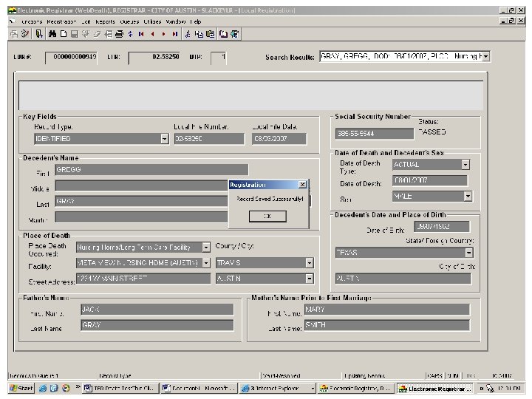Click the Local File Number field
This screenshot has width=532, height=399.
pos(209,139)
